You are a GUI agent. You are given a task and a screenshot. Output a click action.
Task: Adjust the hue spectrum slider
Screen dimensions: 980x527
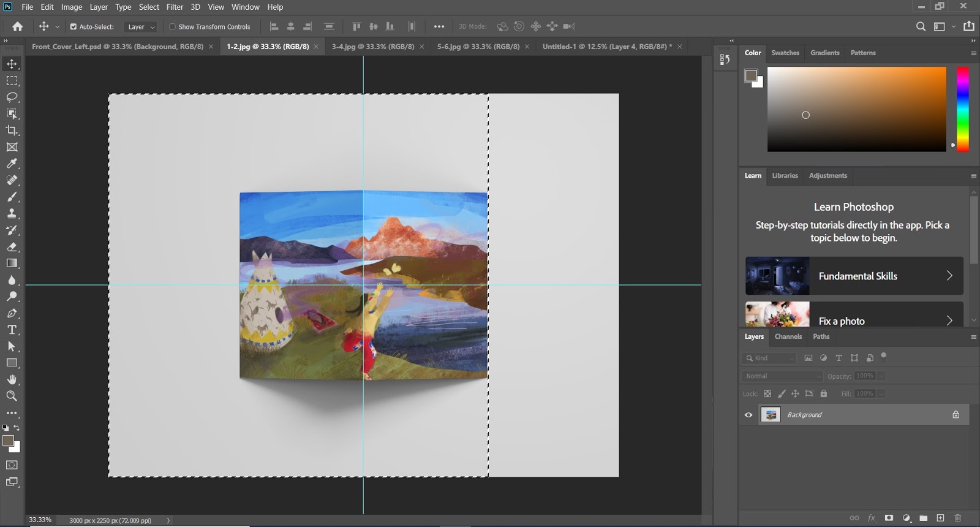pos(963,109)
